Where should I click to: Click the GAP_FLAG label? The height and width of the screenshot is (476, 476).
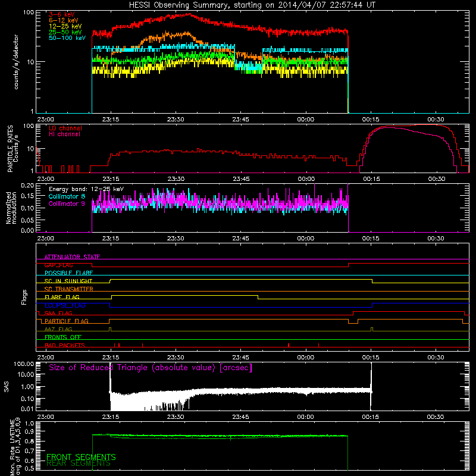click(x=58, y=265)
